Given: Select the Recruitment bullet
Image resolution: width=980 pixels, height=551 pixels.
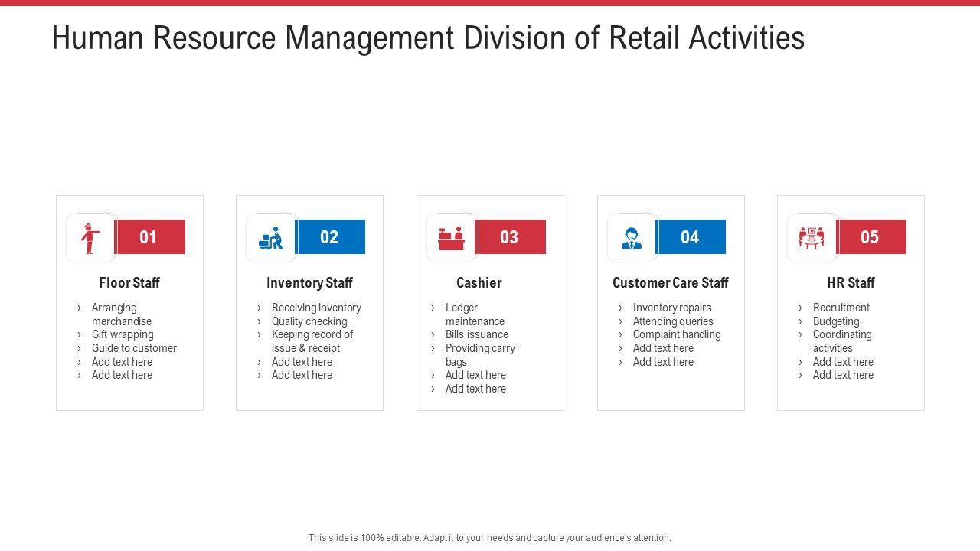Looking at the screenshot, I should click(x=841, y=308).
